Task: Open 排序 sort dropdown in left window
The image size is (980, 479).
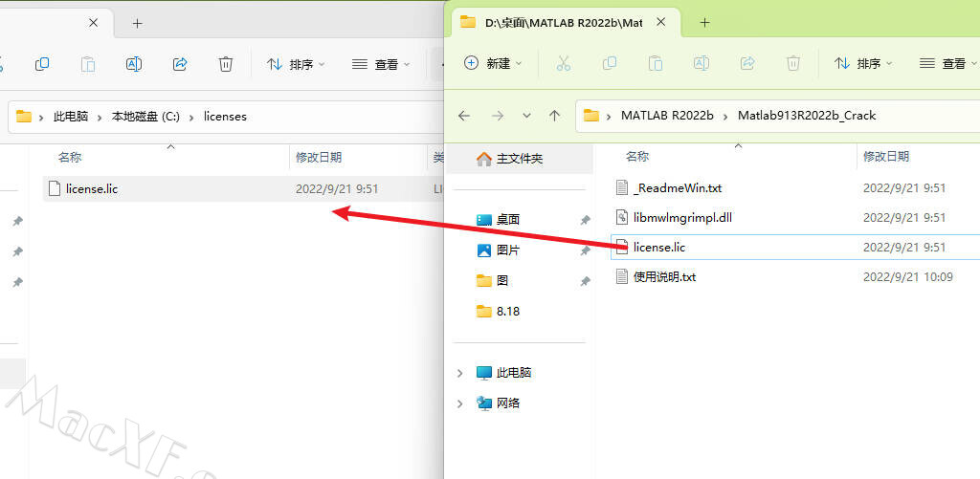Action: pyautogui.click(x=296, y=64)
